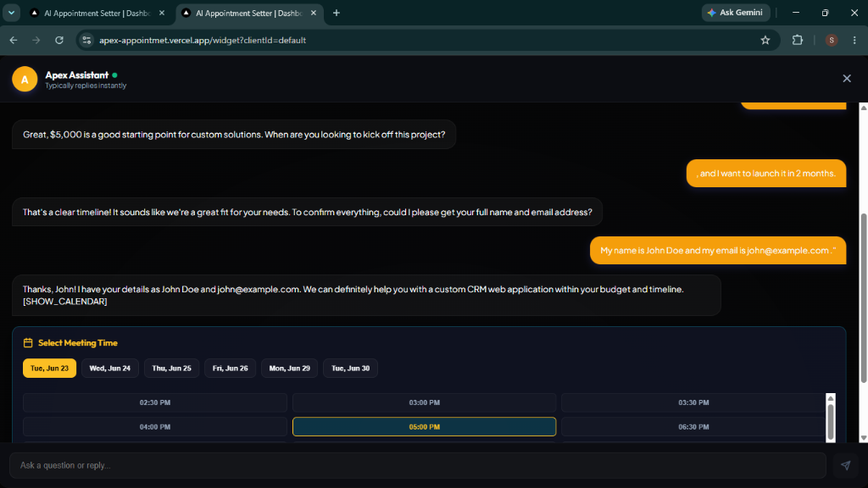The height and width of the screenshot is (488, 868).
Task: Choose the Thu, Jun 25 date
Action: point(171,369)
